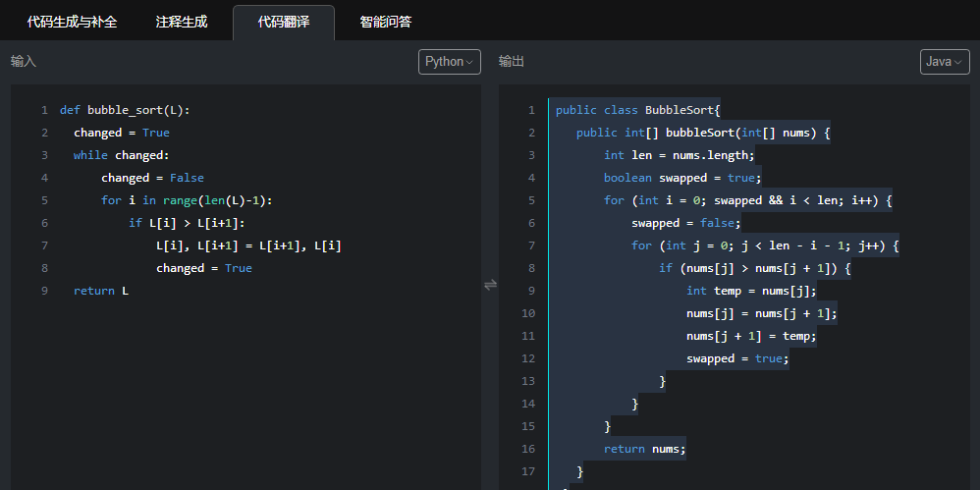Viewport: 980px width, 490px height.
Task: Open the 代码生成与补全 tab
Action: [72, 22]
